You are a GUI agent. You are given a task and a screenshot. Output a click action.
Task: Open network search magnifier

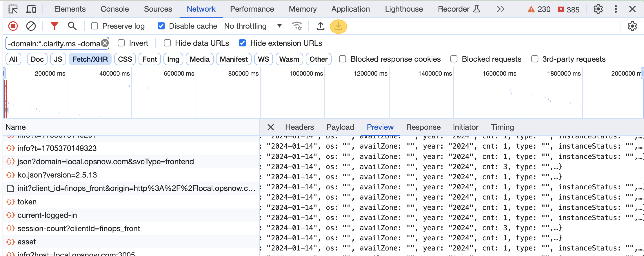pos(72,26)
